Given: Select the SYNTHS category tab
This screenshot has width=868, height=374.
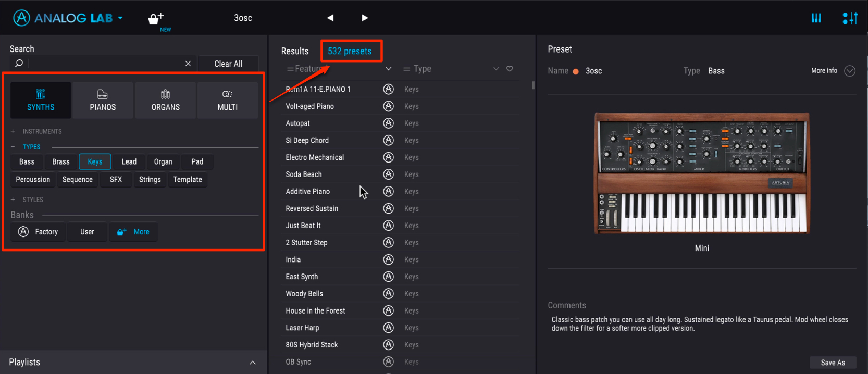Looking at the screenshot, I should pyautogui.click(x=41, y=100).
